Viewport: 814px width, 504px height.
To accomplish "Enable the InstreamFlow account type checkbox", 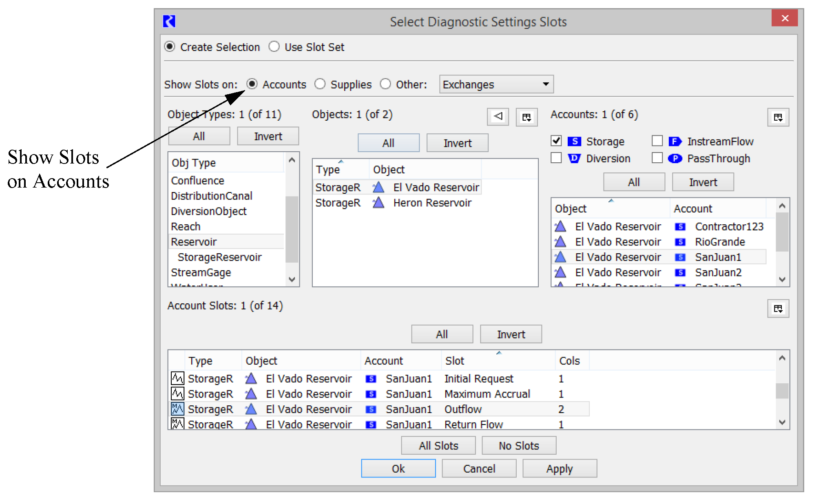I will point(657,141).
